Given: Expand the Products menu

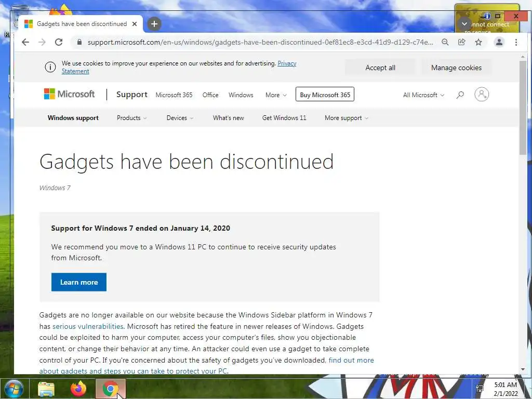Looking at the screenshot, I should [131, 118].
